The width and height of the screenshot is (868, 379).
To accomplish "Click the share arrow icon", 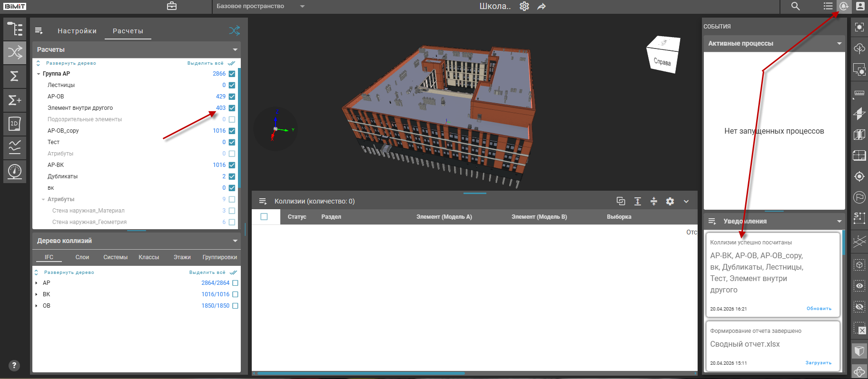I will click(542, 6).
